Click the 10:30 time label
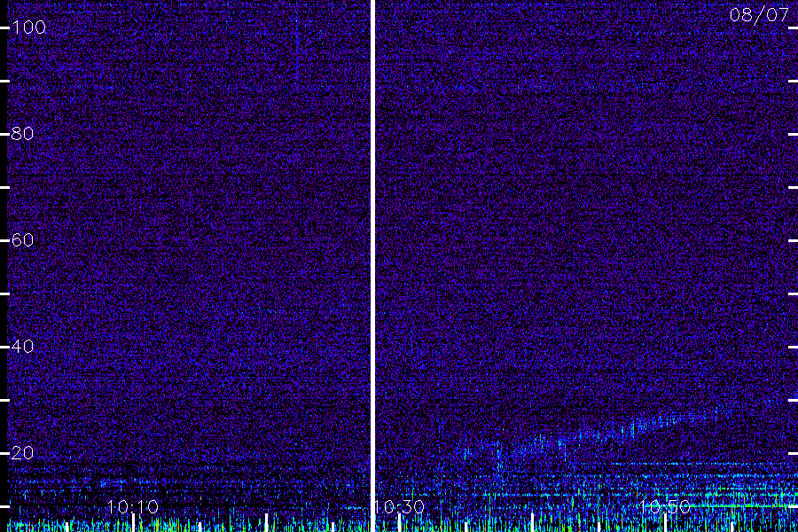798x532 pixels. [x=399, y=506]
